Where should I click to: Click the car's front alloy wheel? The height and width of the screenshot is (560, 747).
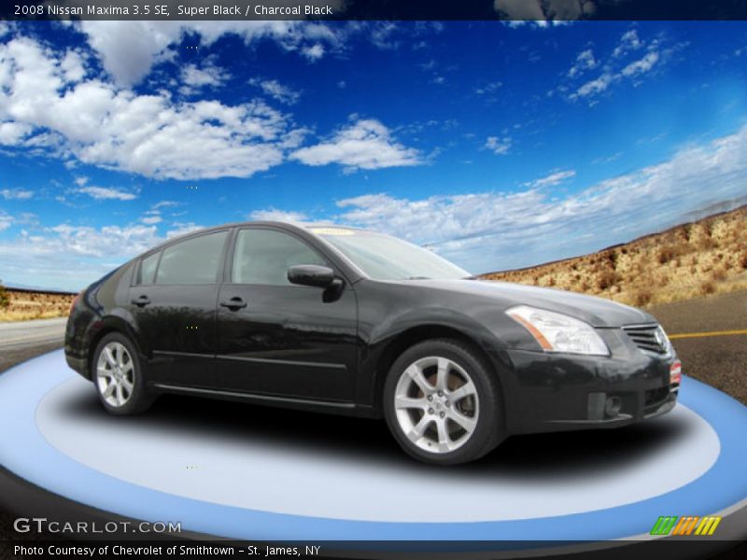(x=437, y=403)
